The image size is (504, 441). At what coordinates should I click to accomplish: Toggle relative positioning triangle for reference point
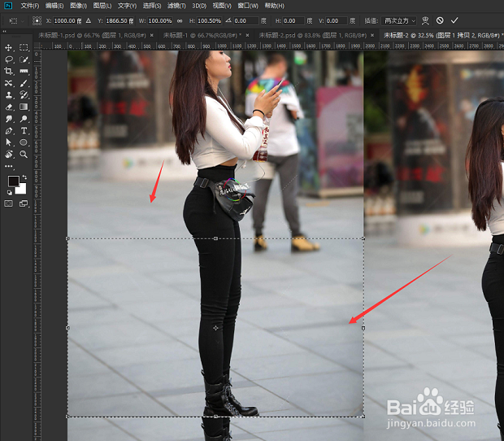pos(89,20)
